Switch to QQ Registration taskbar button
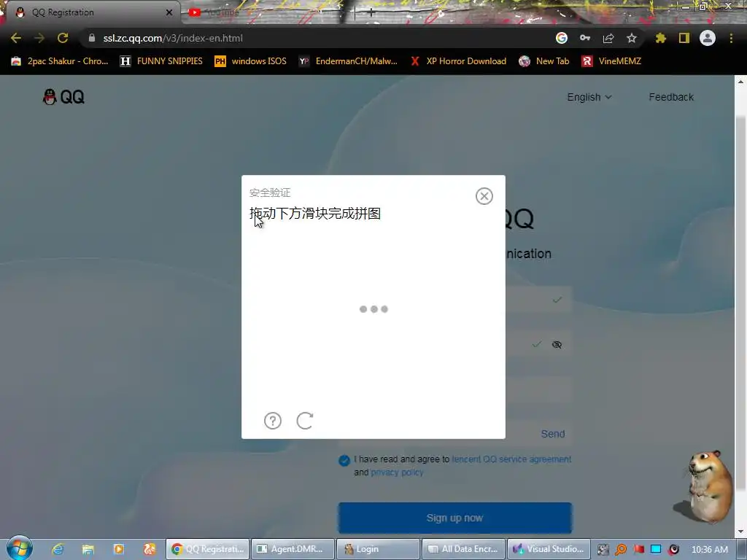 [206, 549]
